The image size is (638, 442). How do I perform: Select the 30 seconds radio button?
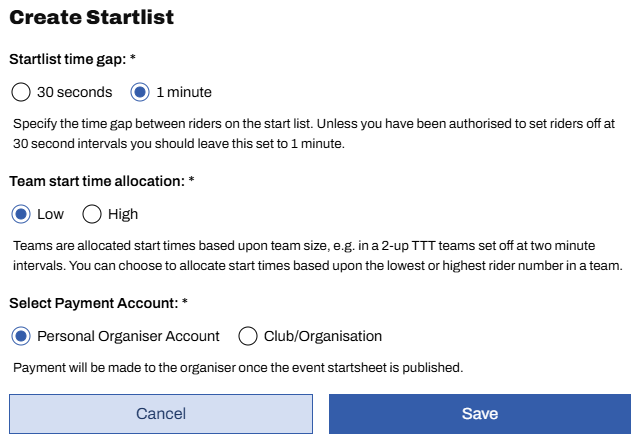click(x=21, y=92)
